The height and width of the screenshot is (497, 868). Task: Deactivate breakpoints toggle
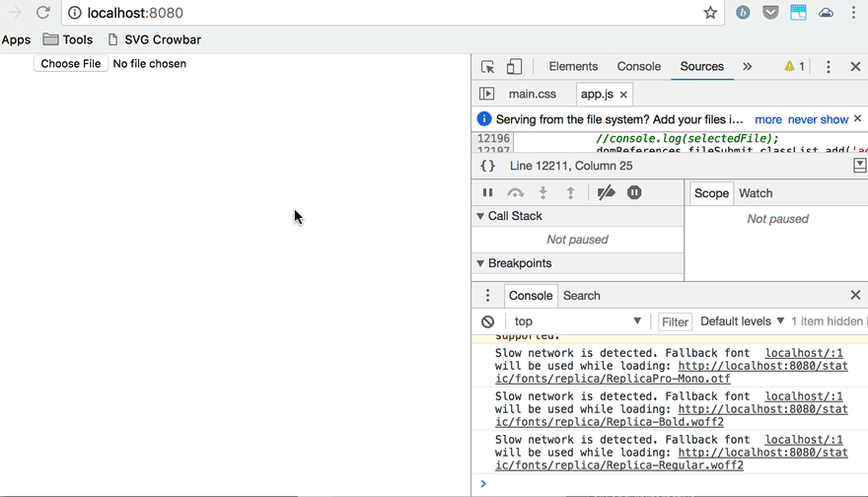coord(607,192)
